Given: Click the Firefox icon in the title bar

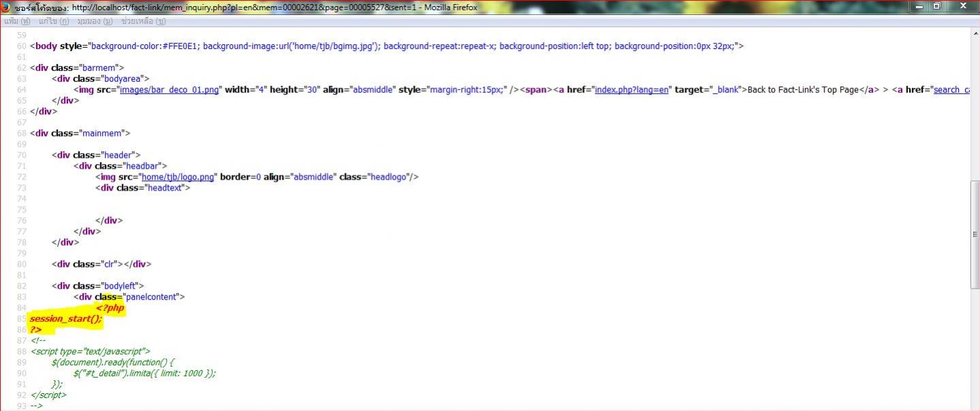Looking at the screenshot, I should [x=6, y=7].
